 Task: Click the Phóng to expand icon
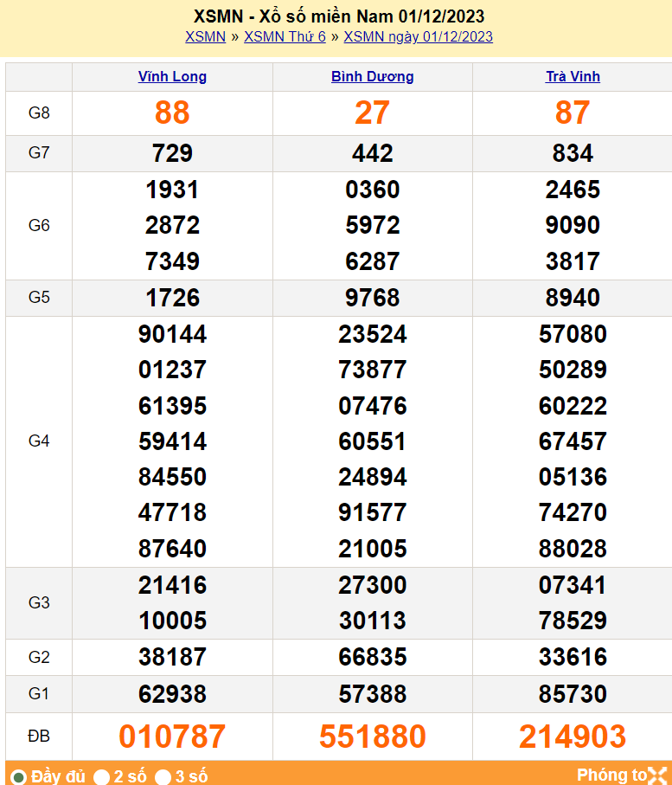(658, 775)
